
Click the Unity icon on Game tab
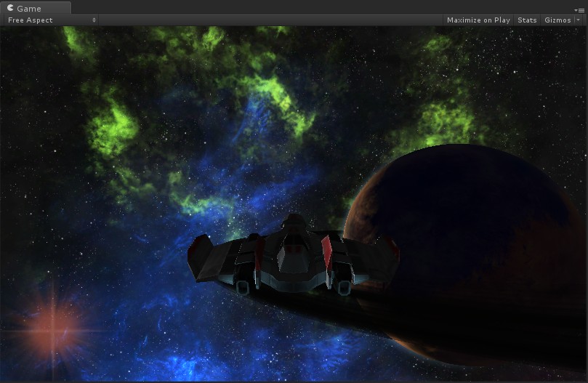coord(10,8)
